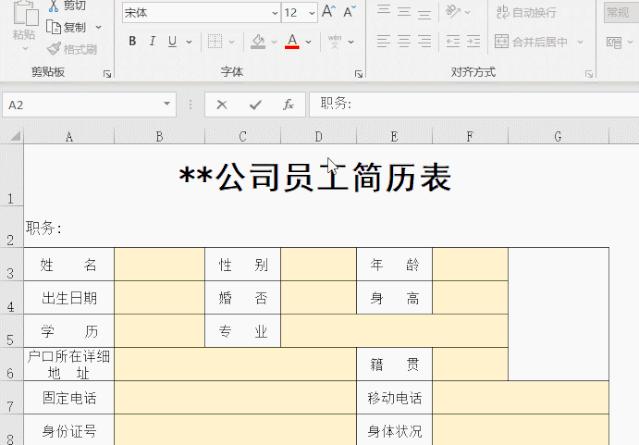
Task: Open Clipboard group dialog launcher
Action: point(107,74)
